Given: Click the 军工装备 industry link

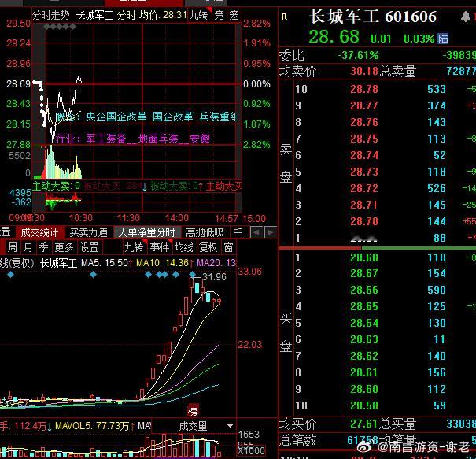Looking at the screenshot, I should [x=106, y=139].
